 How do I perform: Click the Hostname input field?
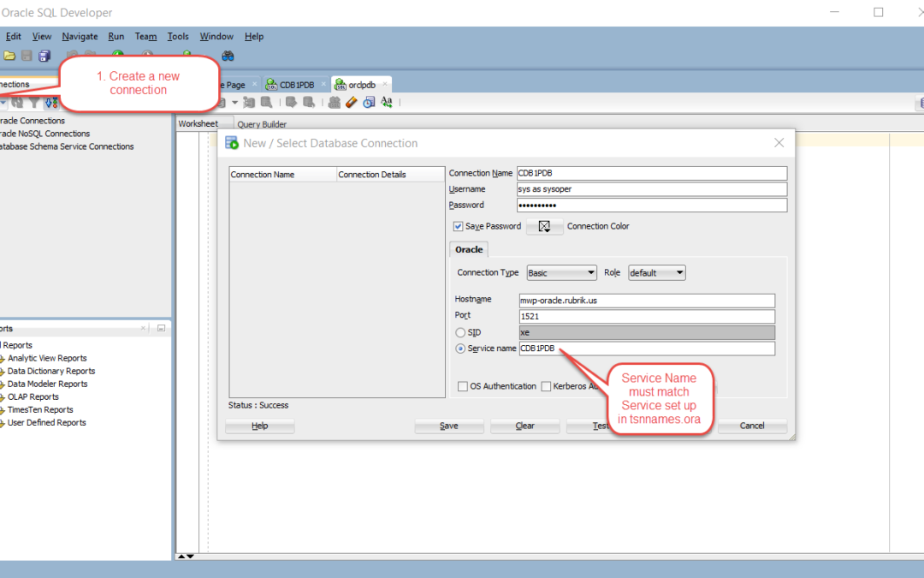tap(647, 301)
